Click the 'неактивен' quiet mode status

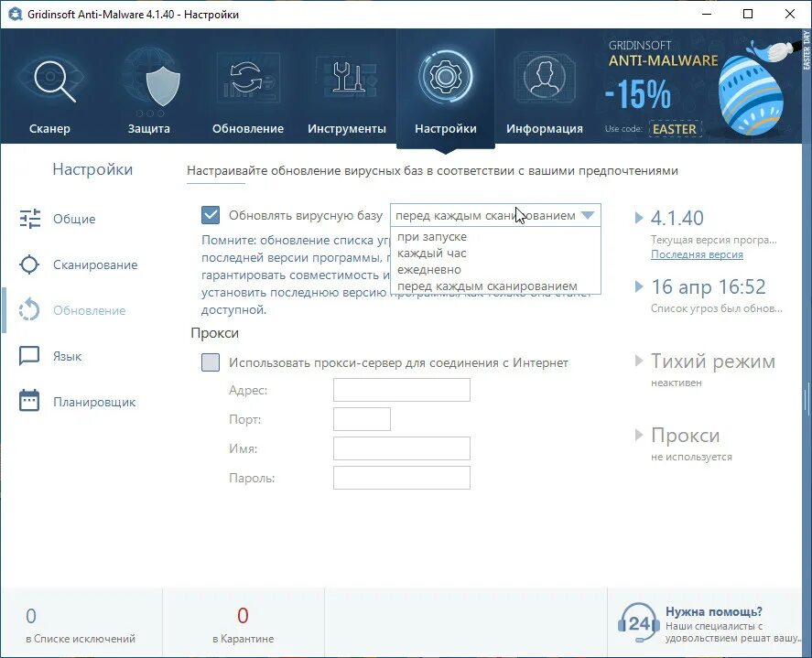coord(677,383)
